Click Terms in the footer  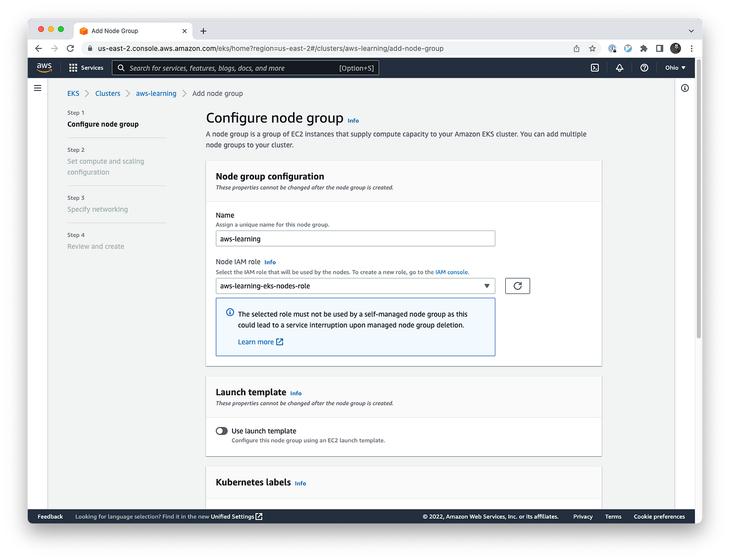[x=613, y=517]
